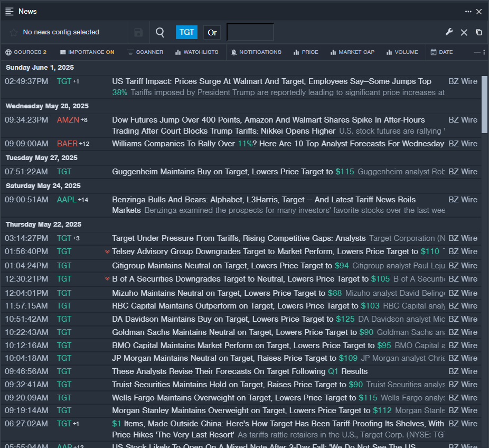Open the Sources 2 filter
The width and height of the screenshot is (489, 448).
[26, 52]
